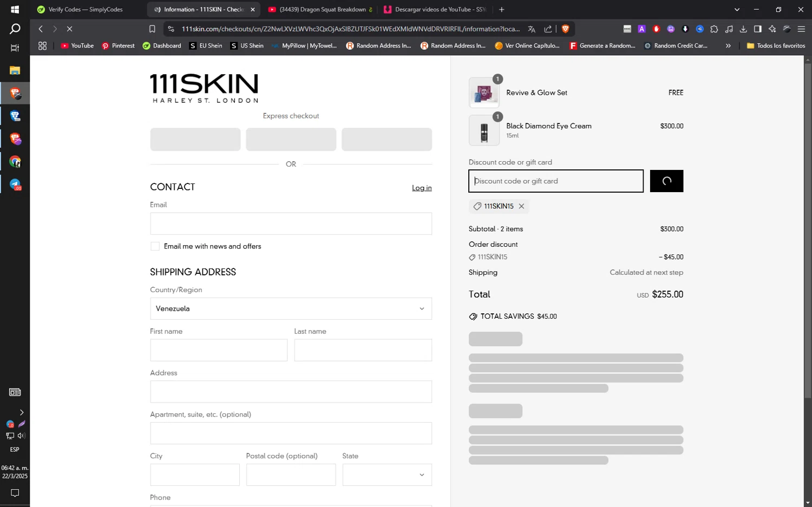
Task: Open the tab search dropdown arrow
Action: 737,9
